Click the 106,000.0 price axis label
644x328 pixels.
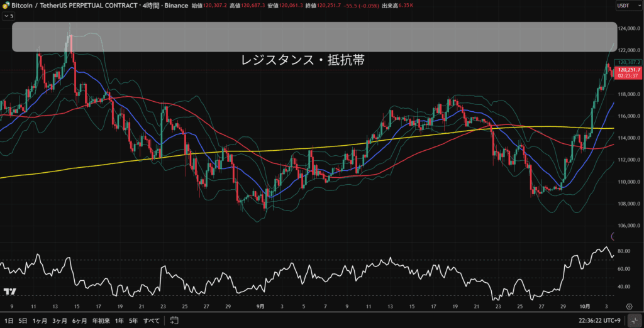click(x=629, y=226)
